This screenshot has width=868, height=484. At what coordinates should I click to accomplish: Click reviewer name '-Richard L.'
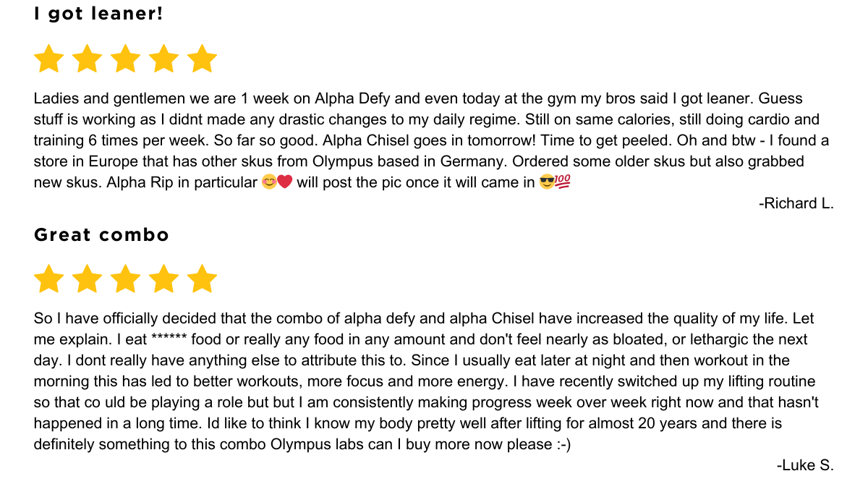[796, 203]
